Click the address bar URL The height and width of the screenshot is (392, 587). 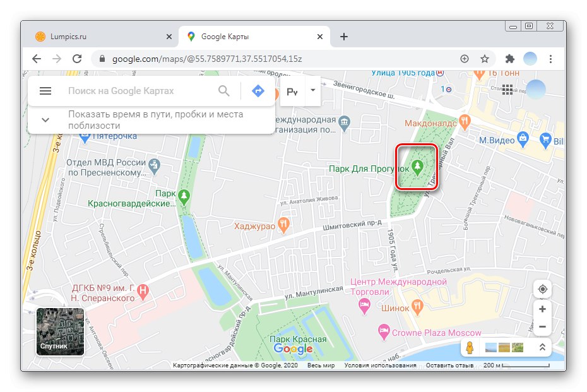click(x=206, y=59)
